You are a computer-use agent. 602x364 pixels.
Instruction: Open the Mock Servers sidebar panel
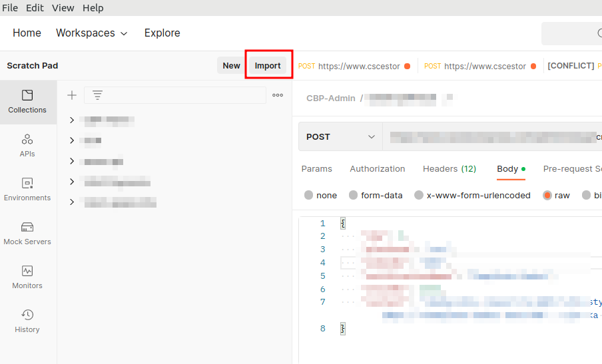click(27, 234)
